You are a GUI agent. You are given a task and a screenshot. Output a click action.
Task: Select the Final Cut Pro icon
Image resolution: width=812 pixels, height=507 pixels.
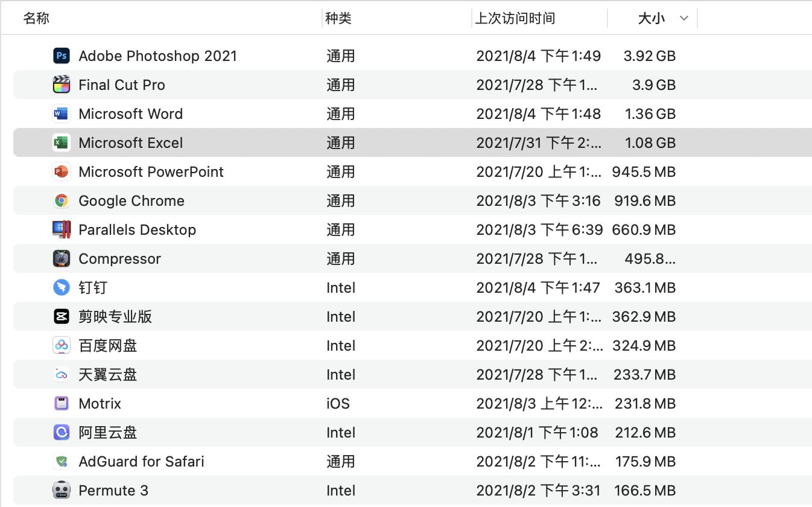tap(60, 84)
